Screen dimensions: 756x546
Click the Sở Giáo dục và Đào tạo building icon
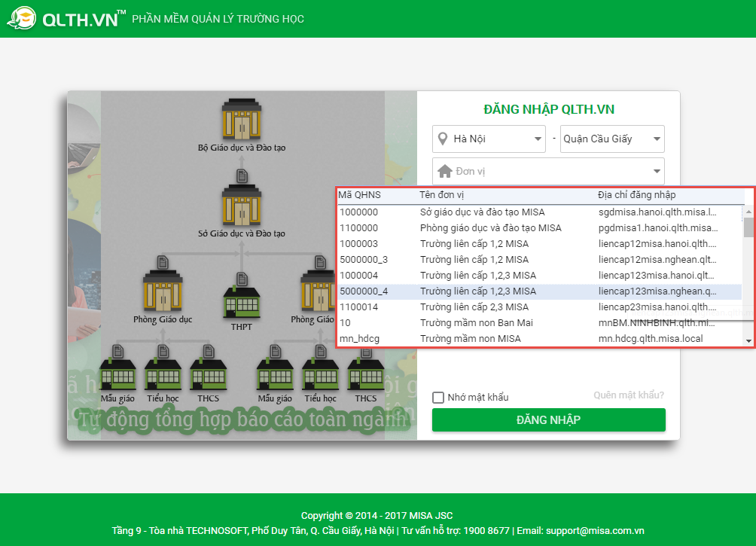coord(242,206)
